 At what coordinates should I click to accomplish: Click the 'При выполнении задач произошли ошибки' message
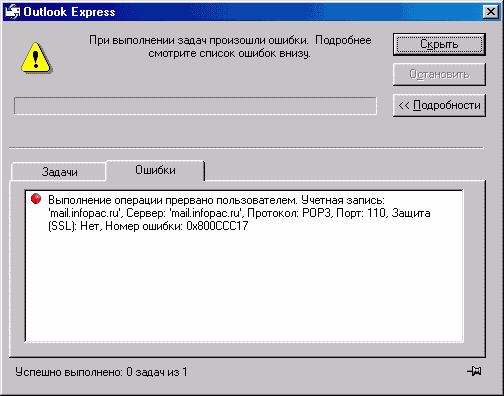pos(230,47)
